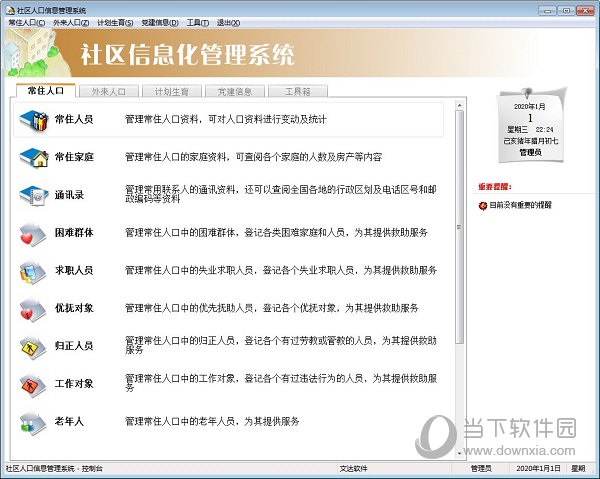This screenshot has height=479, width=600.
Task: Click the list scrollbar down arrow
Action: 460,454
